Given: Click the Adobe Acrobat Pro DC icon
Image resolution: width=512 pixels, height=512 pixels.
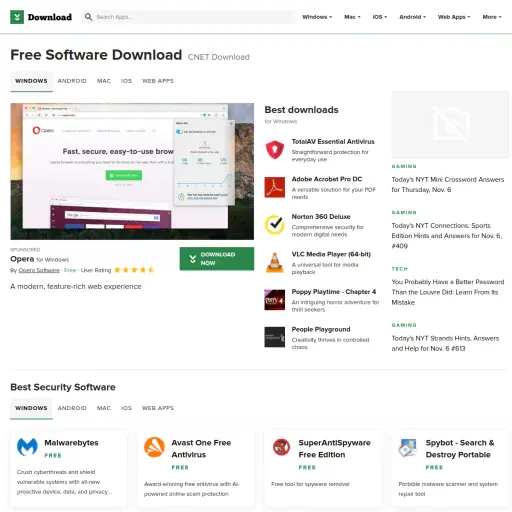Looking at the screenshot, I should click(275, 187).
